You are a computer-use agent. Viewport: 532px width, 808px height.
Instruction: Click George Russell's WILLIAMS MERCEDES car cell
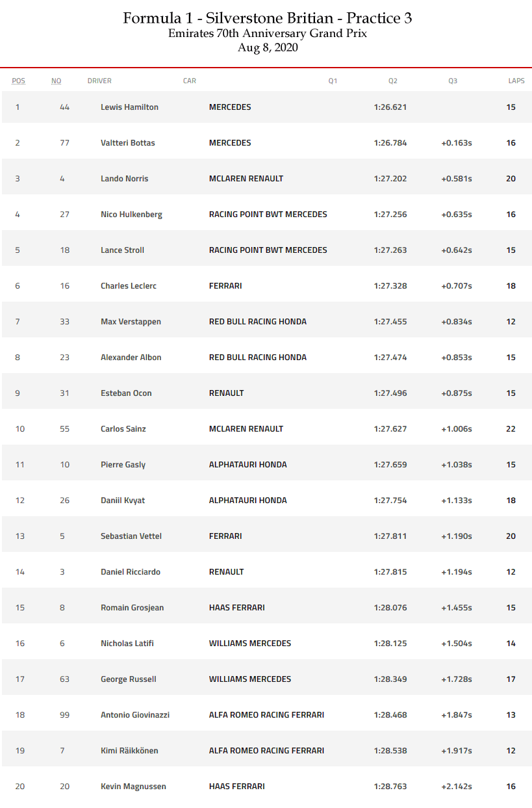coord(250,679)
